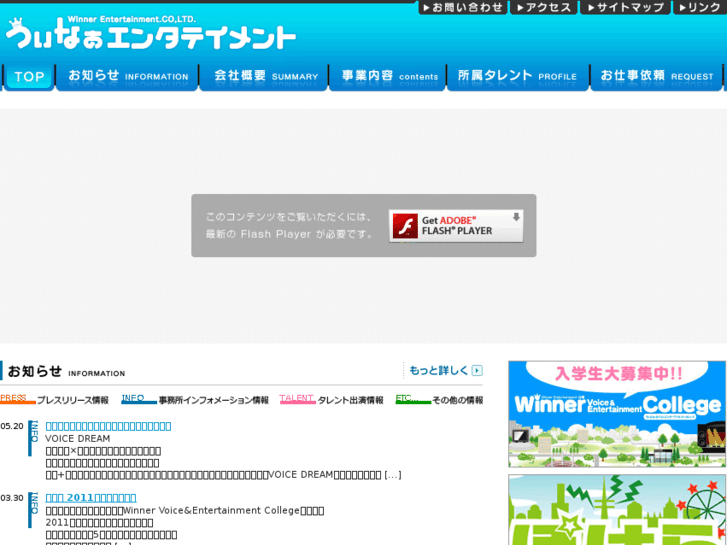Open the サイトマップ link
The height and width of the screenshot is (545, 727).
click(x=625, y=7)
